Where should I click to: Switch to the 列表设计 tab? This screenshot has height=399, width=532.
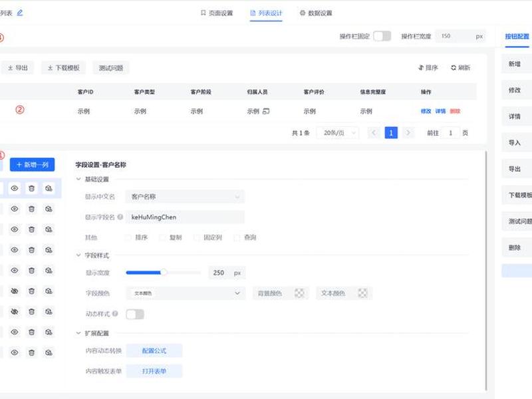pos(266,13)
